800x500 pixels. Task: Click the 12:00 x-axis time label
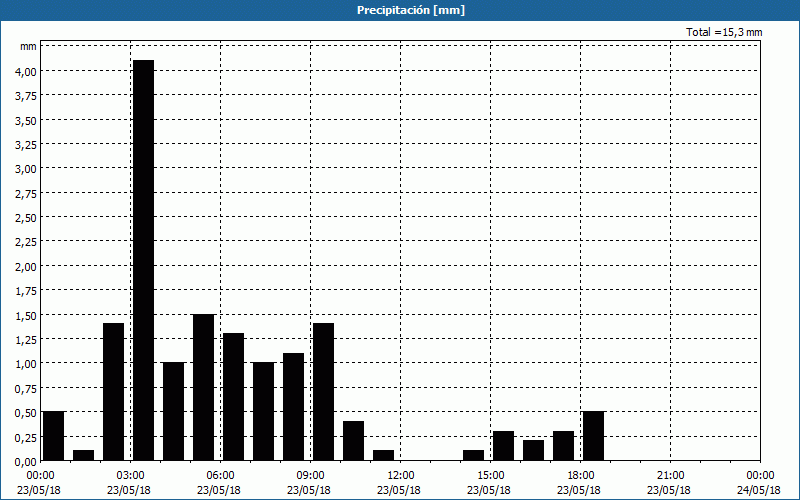(x=401, y=476)
